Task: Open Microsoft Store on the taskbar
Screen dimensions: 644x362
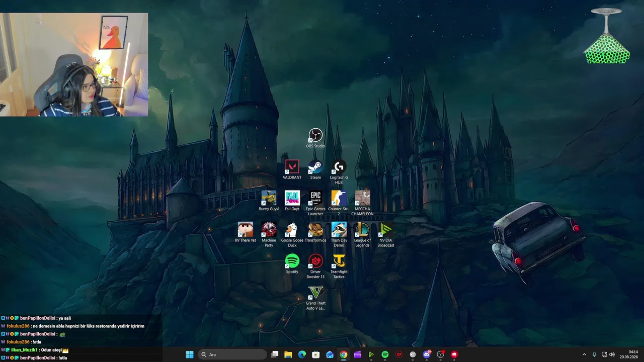Action: click(x=316, y=354)
